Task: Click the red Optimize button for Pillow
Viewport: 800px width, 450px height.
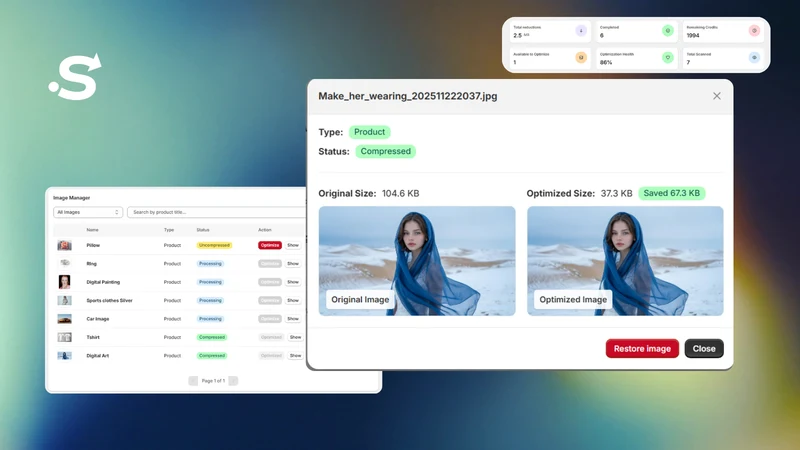Action: (269, 245)
